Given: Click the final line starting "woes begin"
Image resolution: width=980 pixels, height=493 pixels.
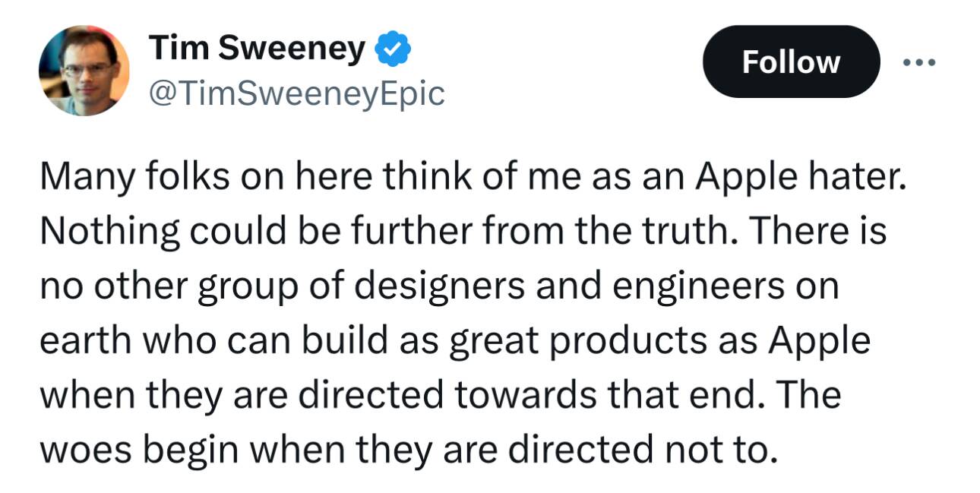Looking at the screenshot, I should 408,450.
